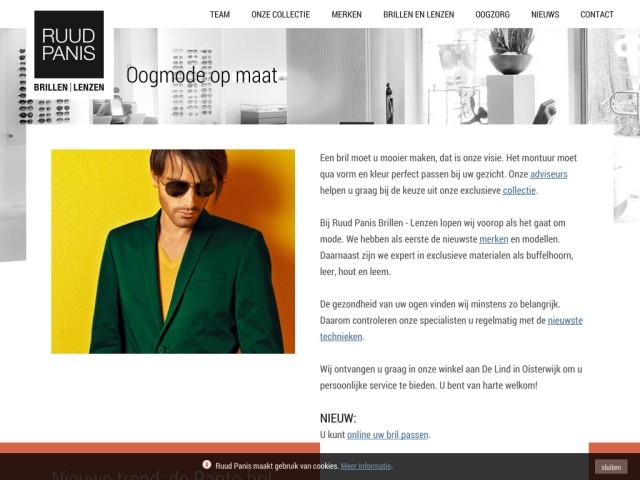Click the BRILLEN | LENZEN tagline under logo
The image size is (640, 480).
[69, 87]
